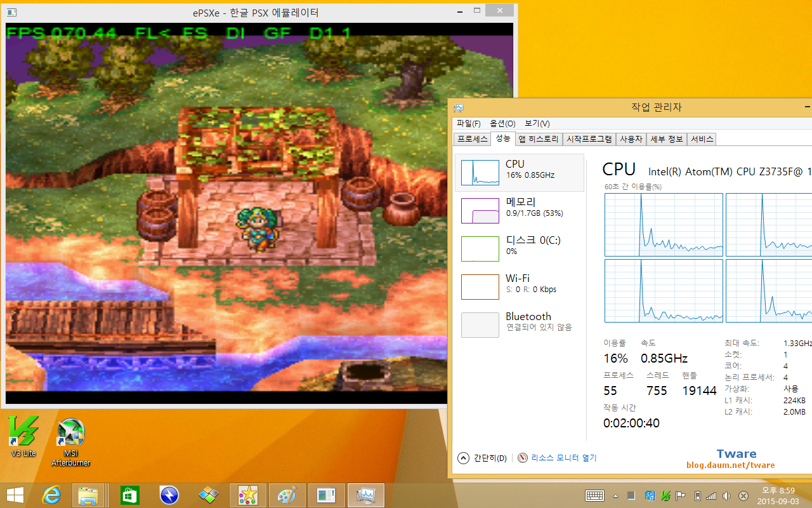Image resolution: width=812 pixels, height=508 pixels.
Task: Open the V3 Lite desktop shortcut
Action: [23, 436]
